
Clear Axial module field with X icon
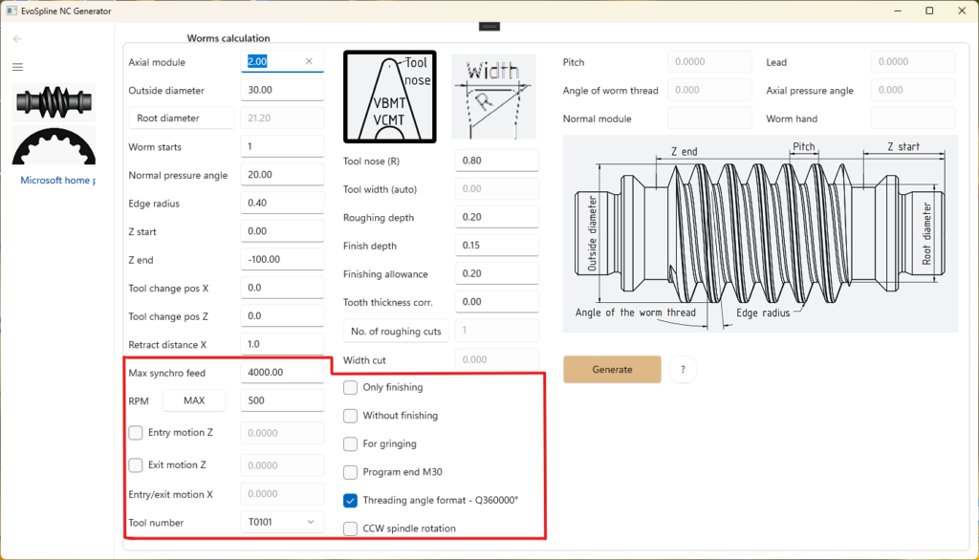(x=309, y=62)
